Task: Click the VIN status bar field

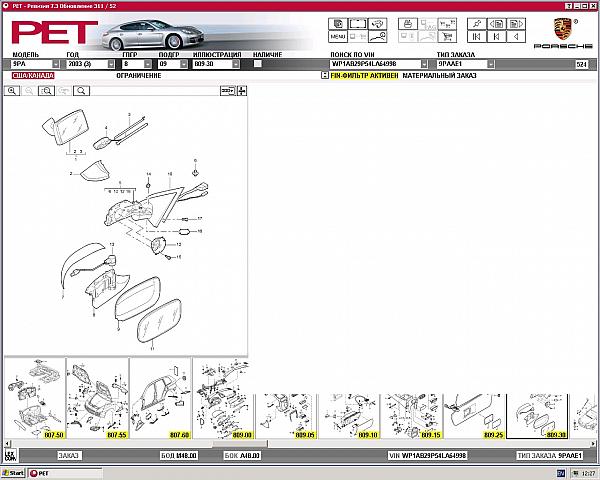Action: click(x=427, y=456)
